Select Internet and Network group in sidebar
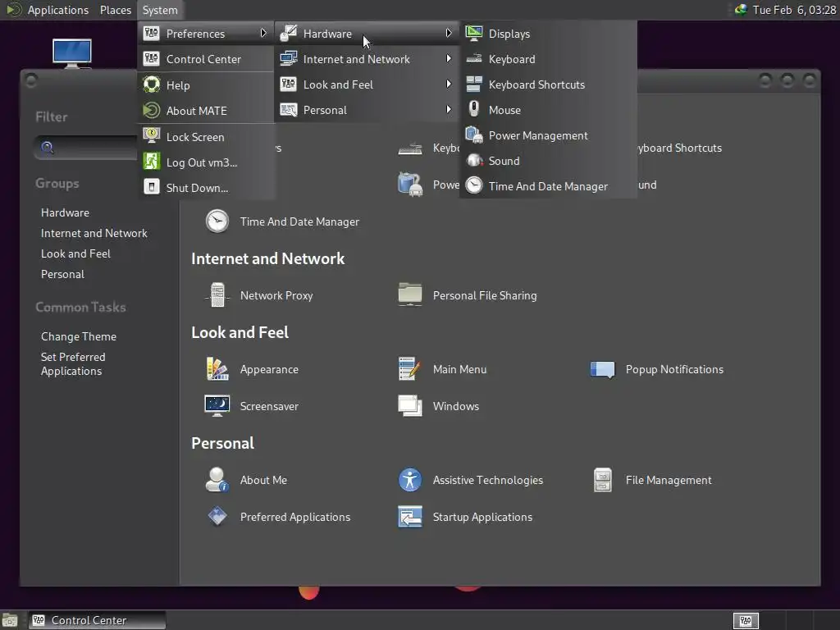 tap(94, 233)
